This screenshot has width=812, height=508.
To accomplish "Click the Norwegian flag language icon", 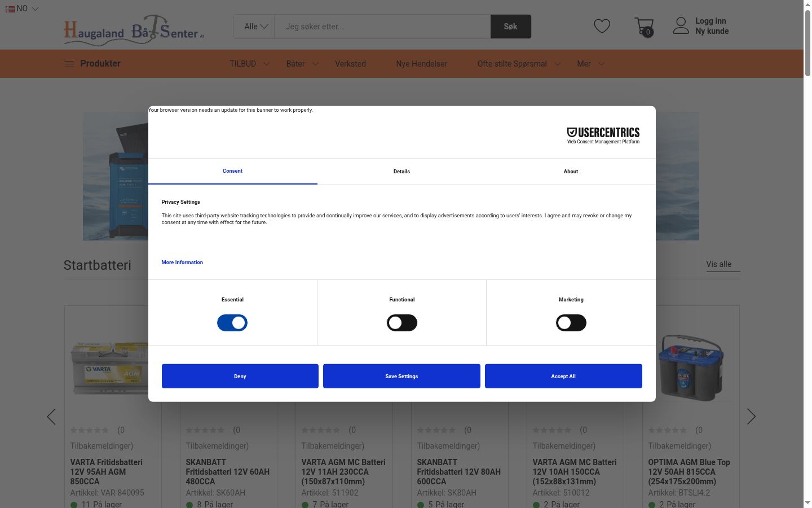I will pyautogui.click(x=10, y=9).
